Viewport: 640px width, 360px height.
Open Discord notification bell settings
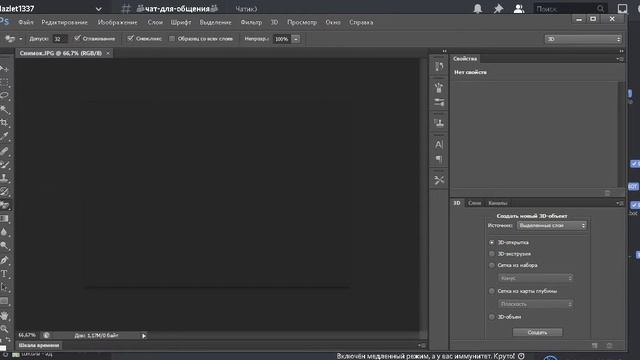(x=478, y=9)
